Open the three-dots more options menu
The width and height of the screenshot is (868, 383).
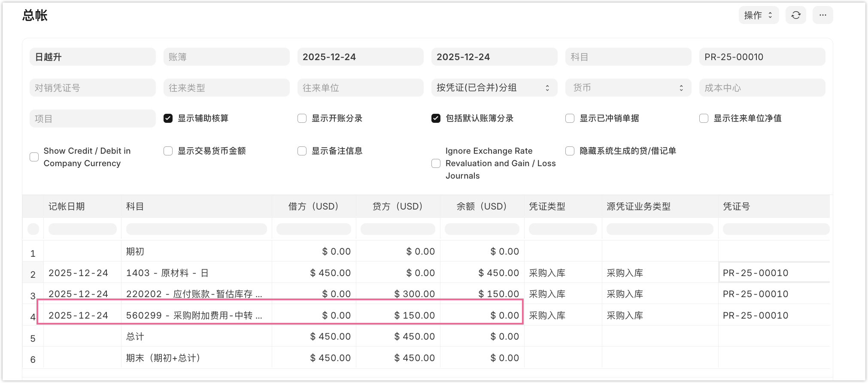click(x=822, y=15)
